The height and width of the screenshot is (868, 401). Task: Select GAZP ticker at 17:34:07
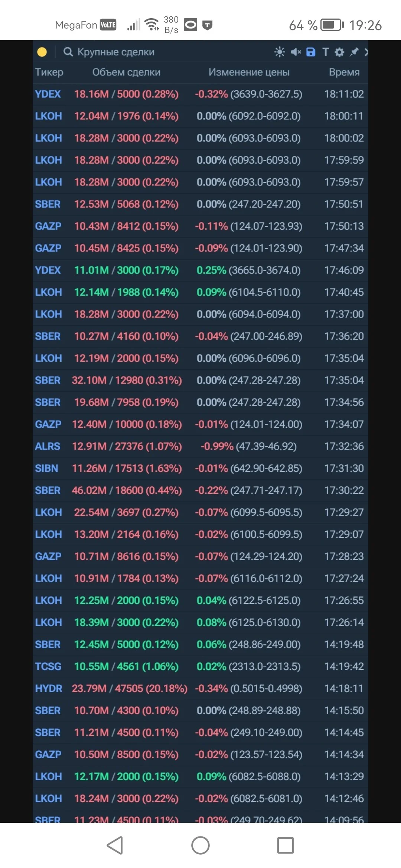(48, 424)
